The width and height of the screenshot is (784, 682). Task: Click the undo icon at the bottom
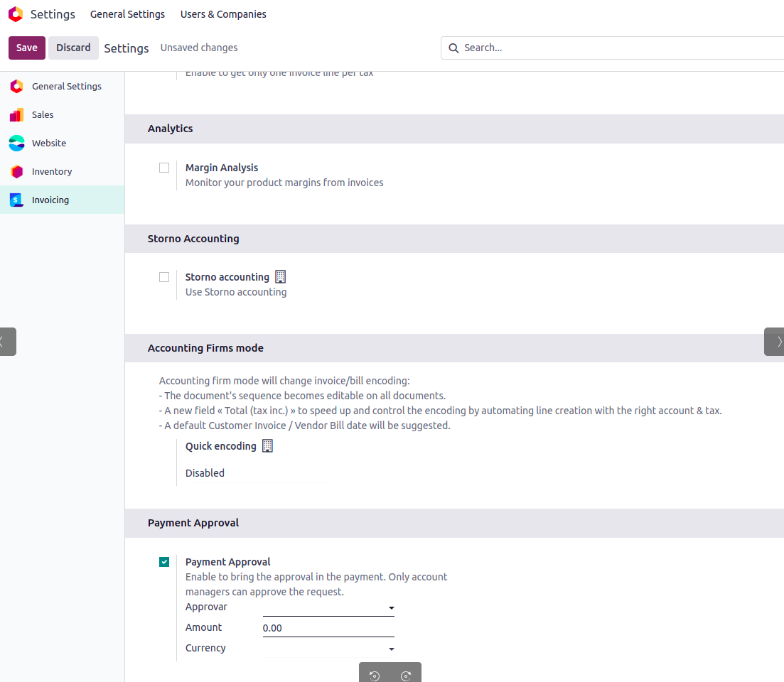click(x=375, y=676)
